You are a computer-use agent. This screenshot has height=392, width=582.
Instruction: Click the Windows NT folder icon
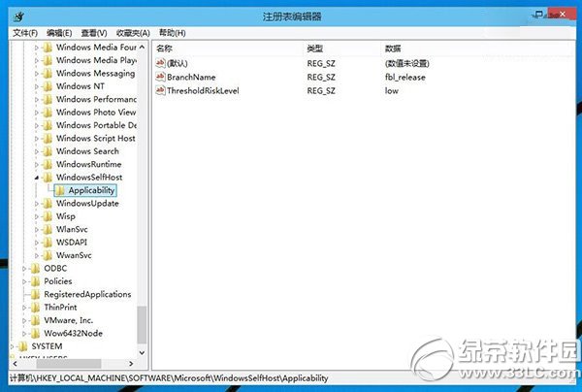tap(48, 86)
